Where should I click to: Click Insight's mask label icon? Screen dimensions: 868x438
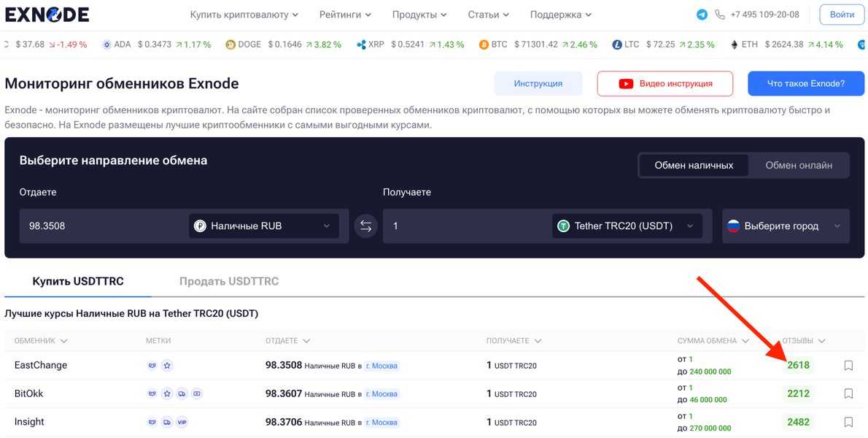tap(152, 422)
